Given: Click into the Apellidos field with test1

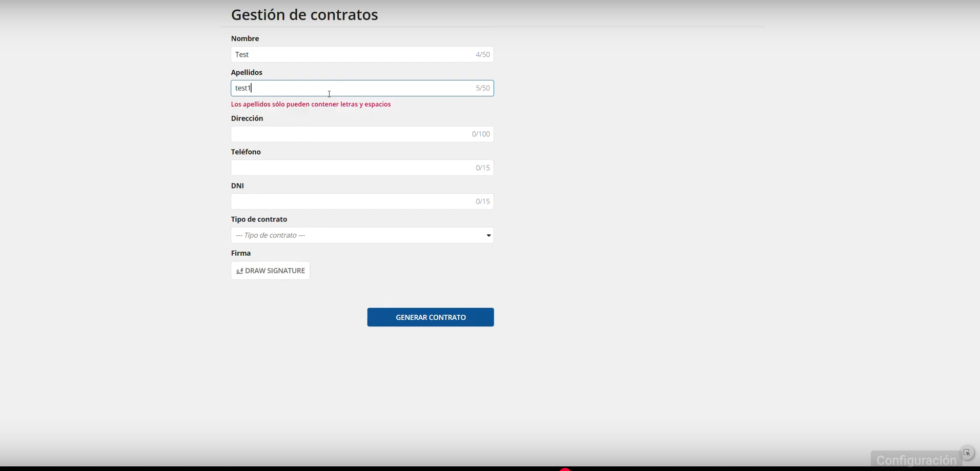Looking at the screenshot, I should tap(354, 88).
